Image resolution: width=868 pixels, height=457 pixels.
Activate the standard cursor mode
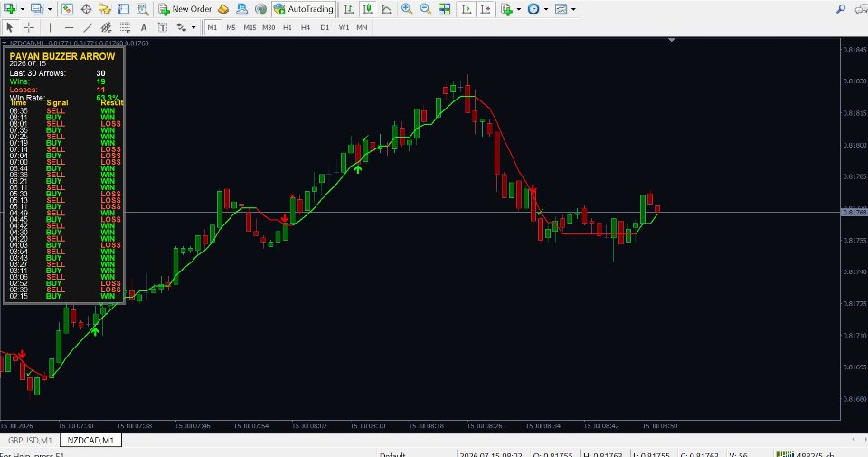coord(9,27)
